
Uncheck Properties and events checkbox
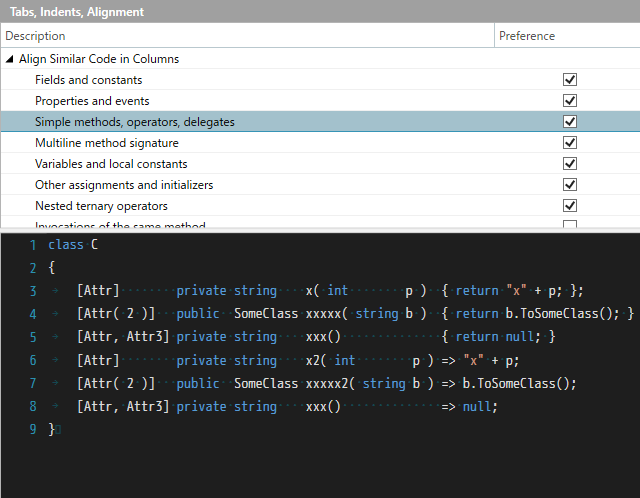pos(569,100)
